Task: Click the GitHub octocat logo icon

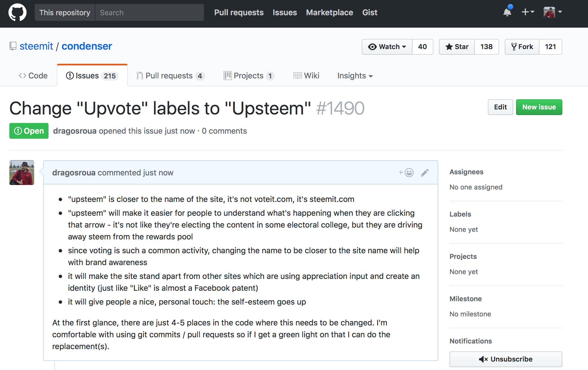Action: pyautogui.click(x=17, y=12)
